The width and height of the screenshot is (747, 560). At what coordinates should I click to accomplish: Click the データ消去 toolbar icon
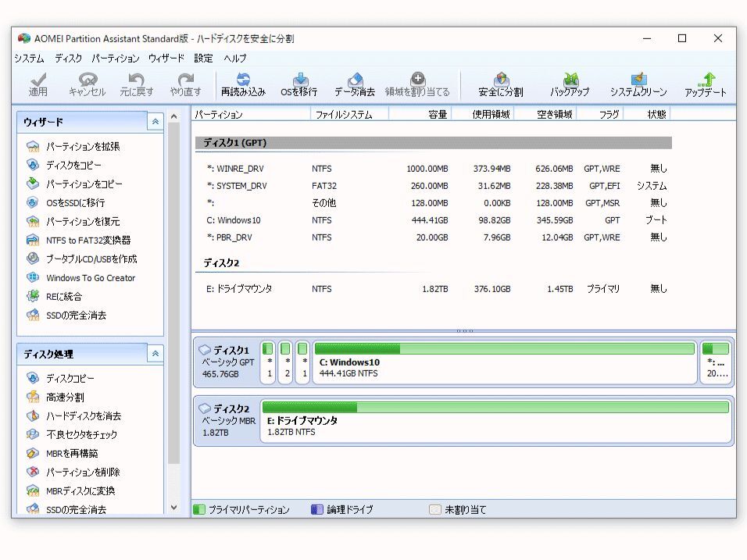coord(355,85)
